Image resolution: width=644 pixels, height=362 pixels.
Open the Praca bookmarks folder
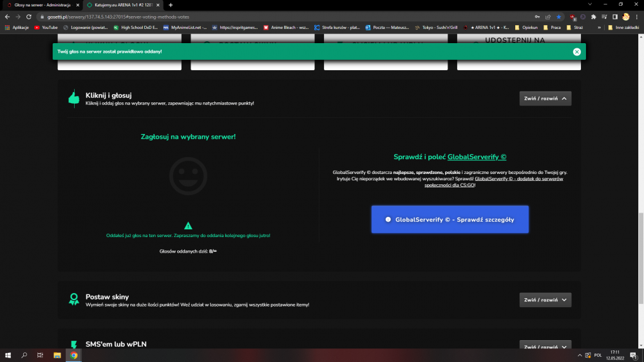click(x=552, y=28)
